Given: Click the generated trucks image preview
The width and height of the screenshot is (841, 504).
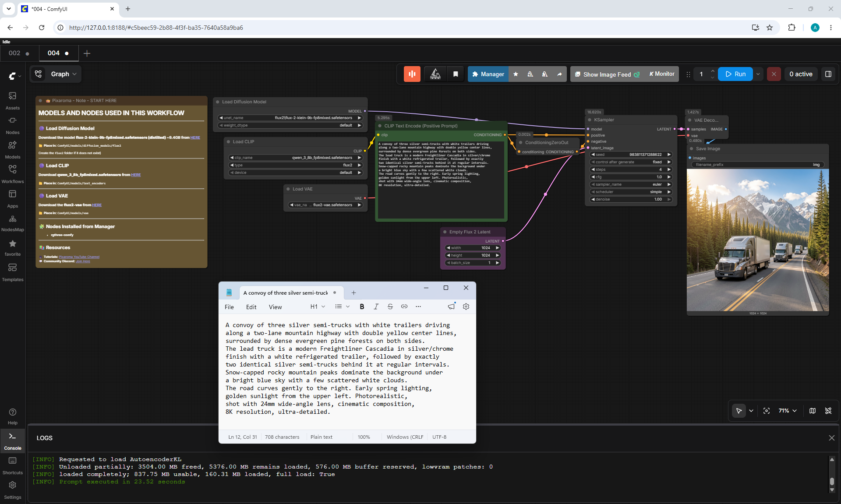Looking at the screenshot, I should [x=758, y=240].
